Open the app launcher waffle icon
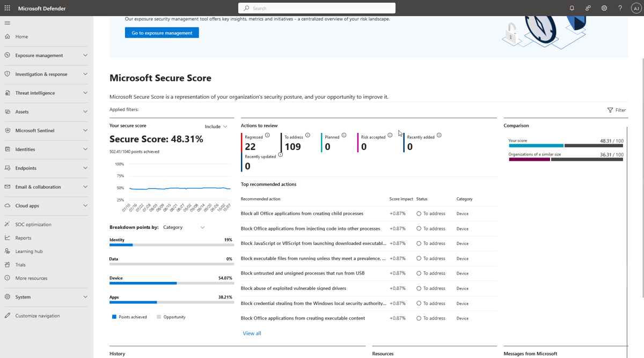The height and width of the screenshot is (358, 644). click(7, 8)
